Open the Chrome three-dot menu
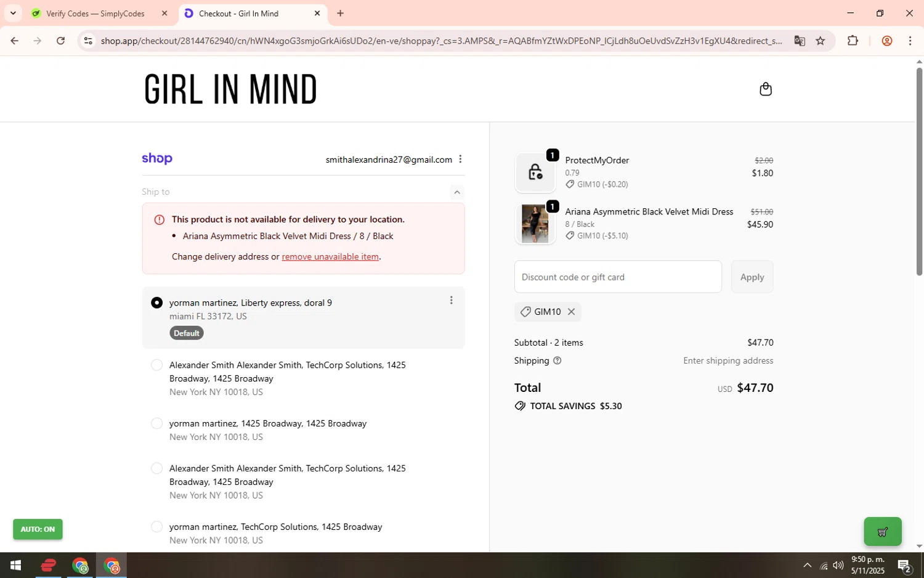Viewport: 924px width, 578px height. pos(910,41)
